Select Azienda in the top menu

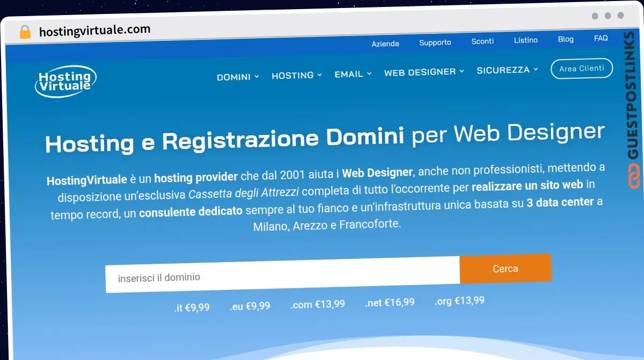385,44
